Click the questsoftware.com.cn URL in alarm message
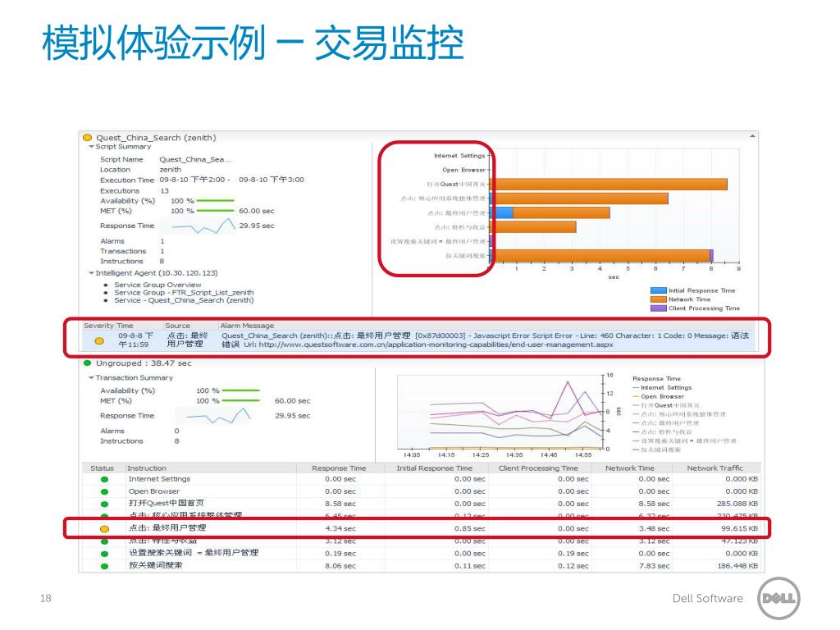Viewport: 840px width, 630px height. 436,345
